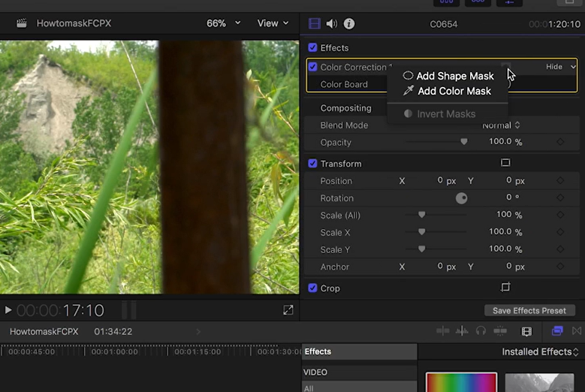Viewport: 585px width, 392px height.
Task: Add keyframe diamond for Anchor
Action: coord(560,267)
